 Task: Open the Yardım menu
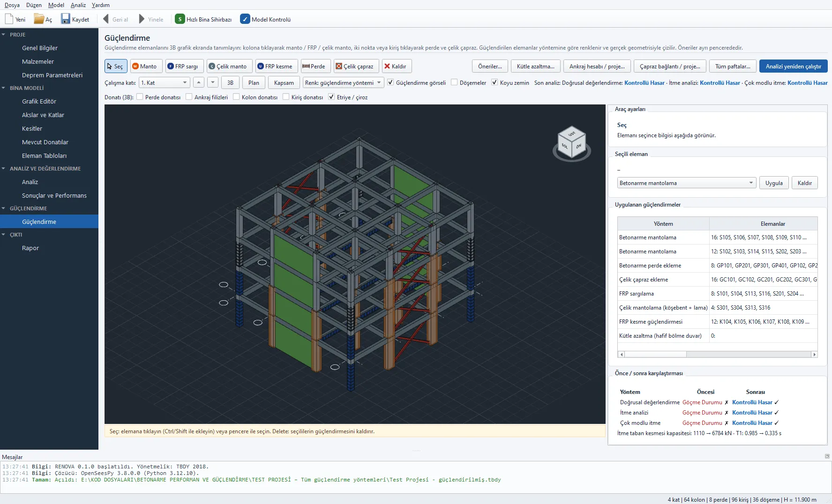pos(101,5)
